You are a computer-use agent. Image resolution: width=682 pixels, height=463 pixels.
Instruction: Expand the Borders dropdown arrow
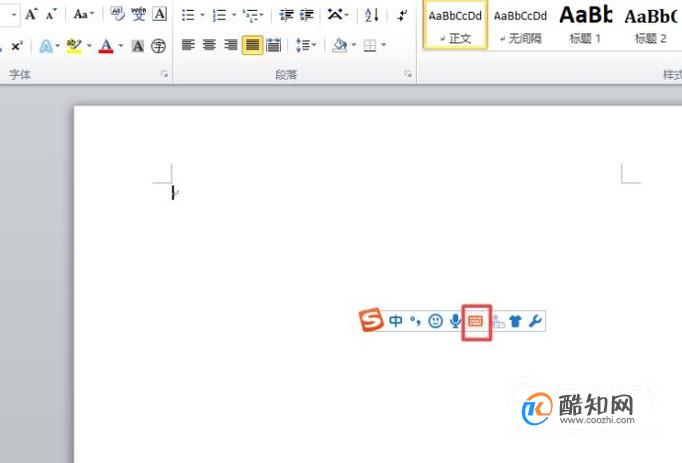tap(383, 45)
